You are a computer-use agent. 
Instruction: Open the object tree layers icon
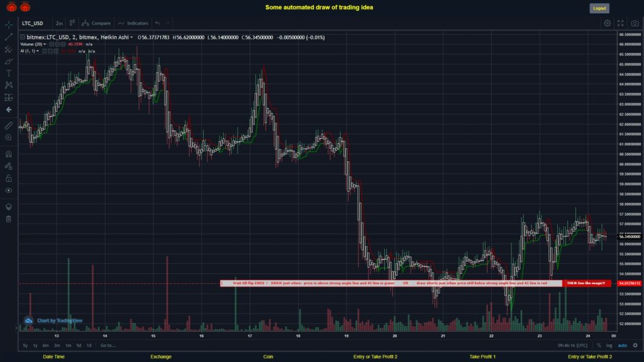tap(9, 207)
